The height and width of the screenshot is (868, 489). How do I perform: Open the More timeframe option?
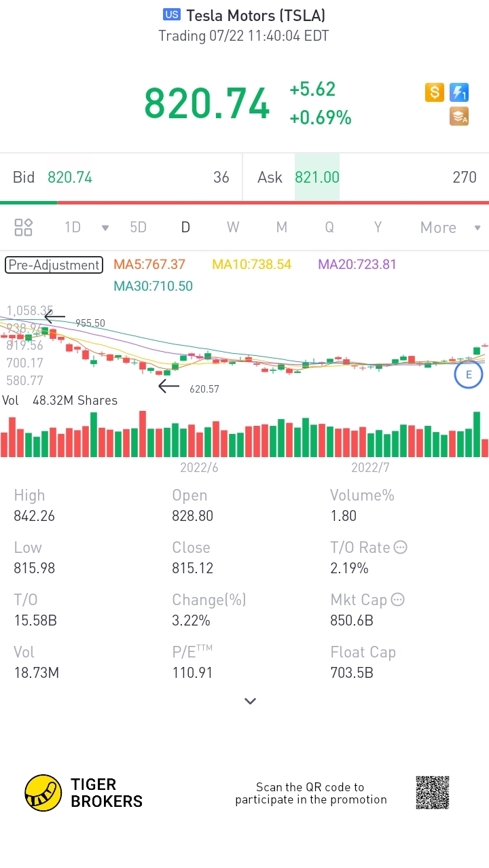[438, 228]
